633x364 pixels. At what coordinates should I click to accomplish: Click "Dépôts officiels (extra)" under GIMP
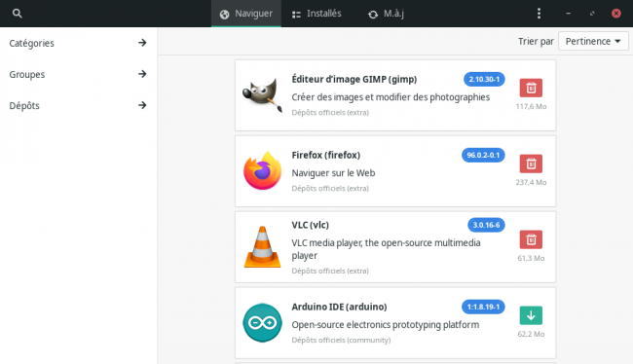point(330,113)
